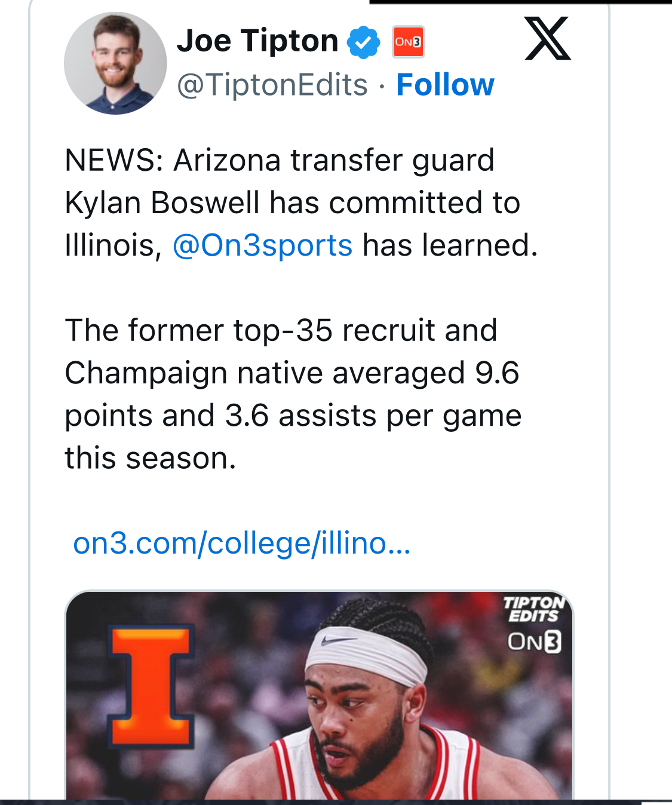
Task: Click the orange Illinois "I" logo
Action: coord(152,686)
